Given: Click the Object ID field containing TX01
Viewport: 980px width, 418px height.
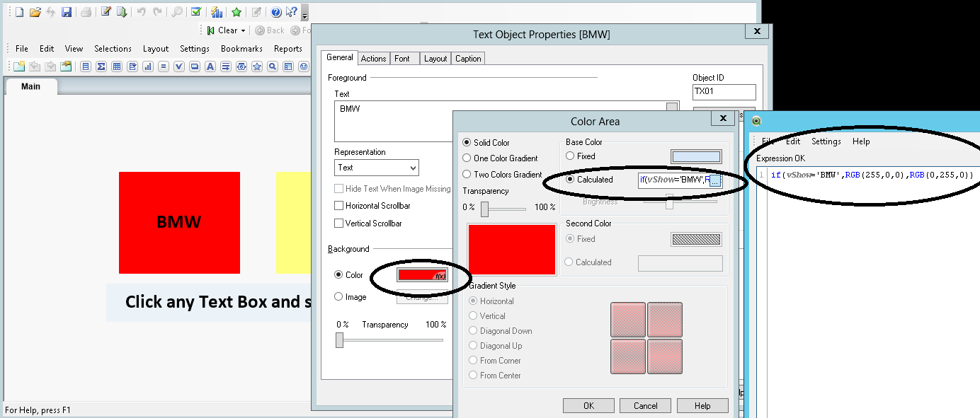Looking at the screenshot, I should [x=724, y=92].
